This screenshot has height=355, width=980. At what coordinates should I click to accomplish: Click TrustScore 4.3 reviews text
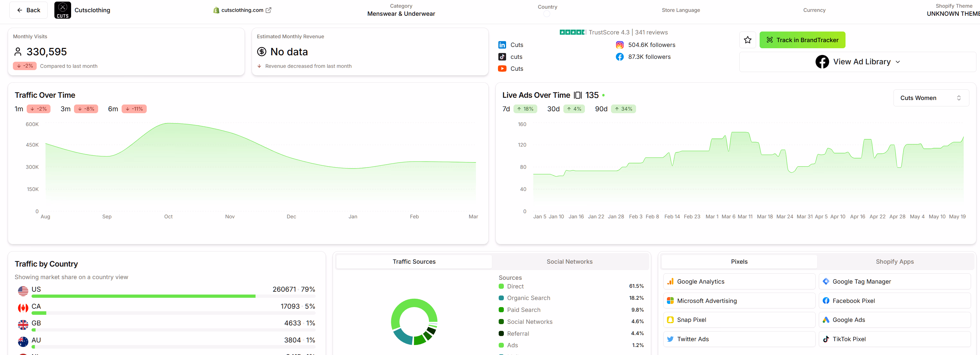[x=628, y=32]
